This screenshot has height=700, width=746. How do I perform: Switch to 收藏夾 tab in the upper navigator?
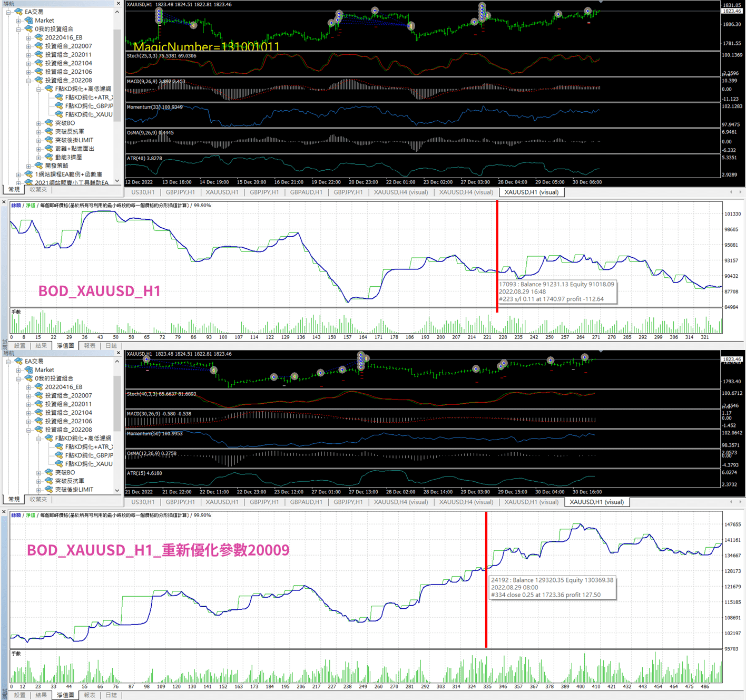(38, 189)
